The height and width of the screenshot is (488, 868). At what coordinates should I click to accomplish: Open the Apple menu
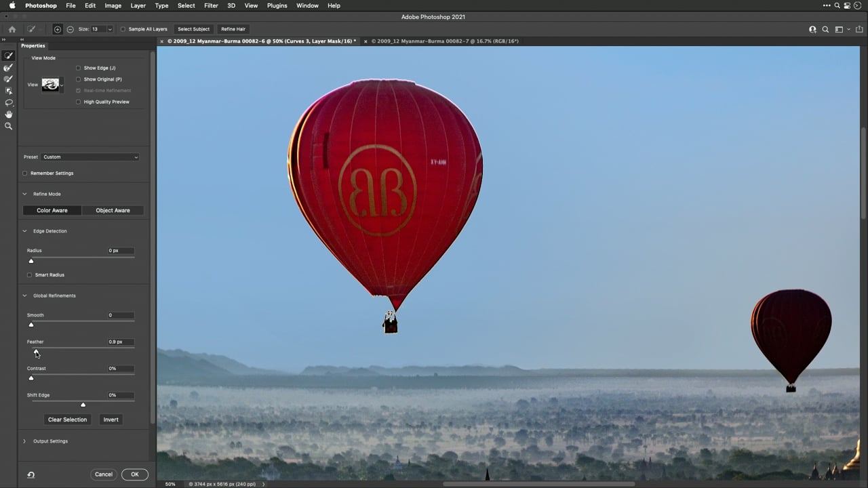pyautogui.click(x=12, y=5)
